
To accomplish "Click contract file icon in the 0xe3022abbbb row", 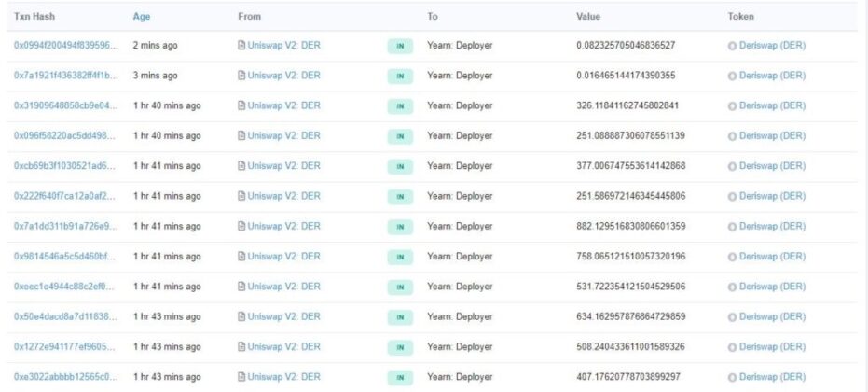I will click(241, 377).
